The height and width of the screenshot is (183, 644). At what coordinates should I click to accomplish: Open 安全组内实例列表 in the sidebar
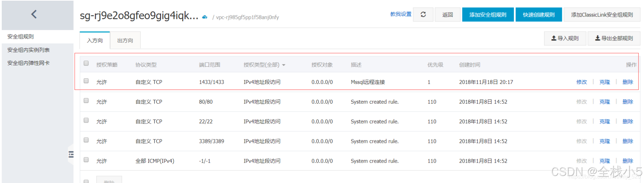pos(28,50)
